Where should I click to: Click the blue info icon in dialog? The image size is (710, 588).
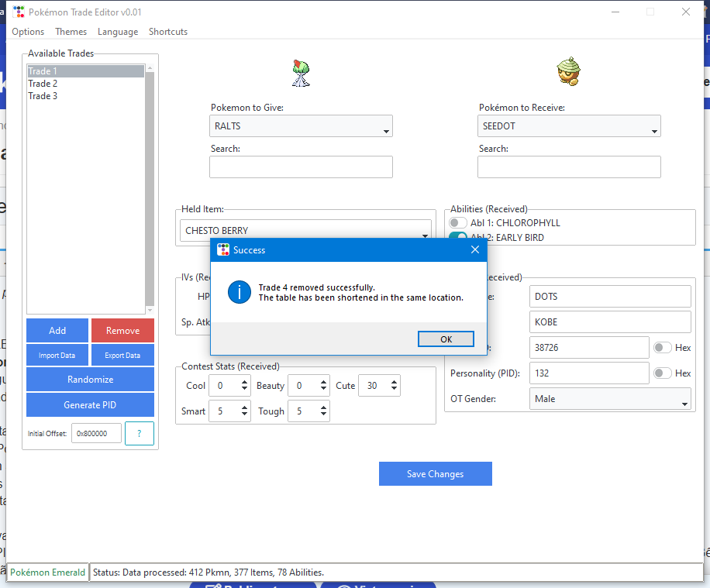239,292
